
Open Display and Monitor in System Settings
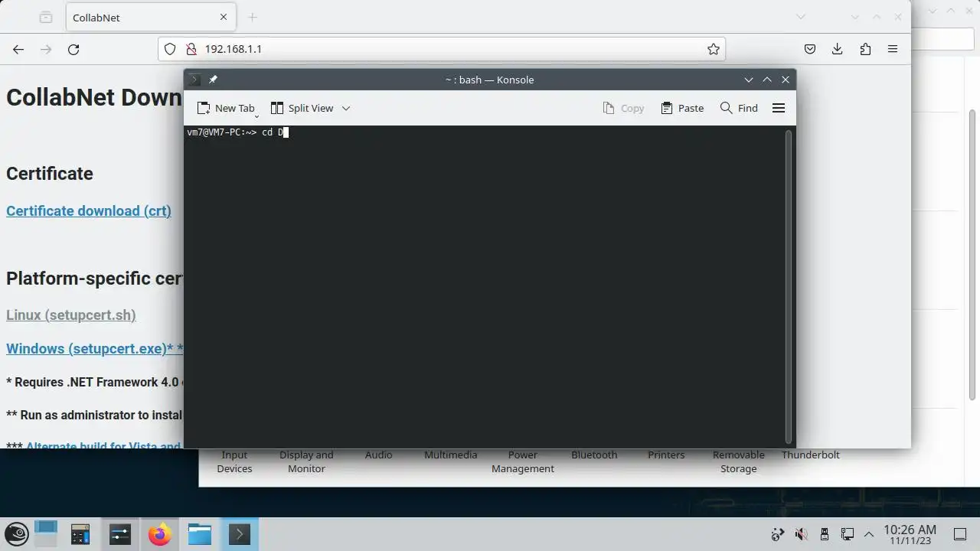(x=306, y=461)
